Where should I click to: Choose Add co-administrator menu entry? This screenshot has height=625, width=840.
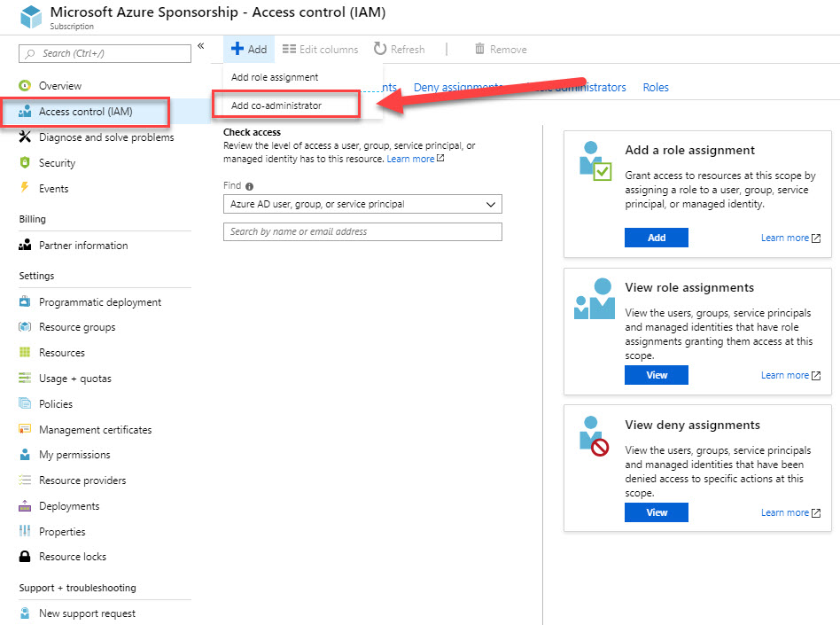[x=276, y=105]
